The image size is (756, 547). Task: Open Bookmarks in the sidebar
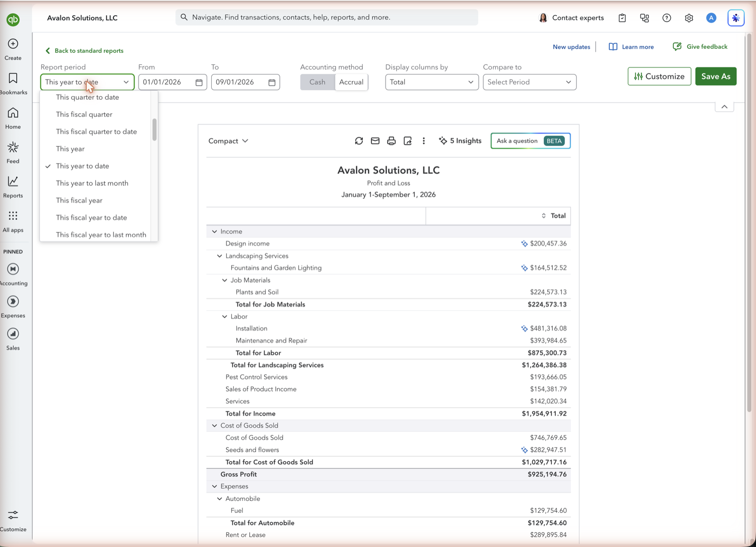(x=13, y=78)
